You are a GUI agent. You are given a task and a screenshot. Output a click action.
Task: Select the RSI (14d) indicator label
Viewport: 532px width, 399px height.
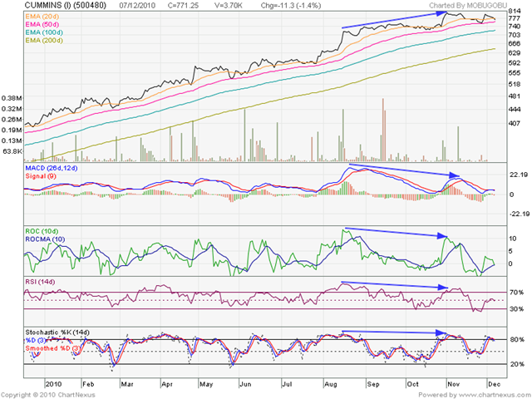(x=40, y=282)
